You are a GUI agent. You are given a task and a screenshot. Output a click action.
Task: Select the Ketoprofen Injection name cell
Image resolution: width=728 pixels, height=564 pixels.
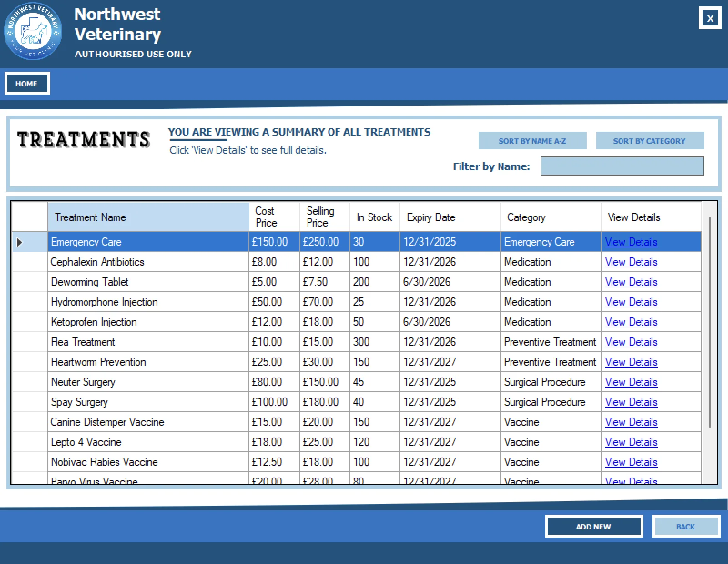click(x=148, y=322)
